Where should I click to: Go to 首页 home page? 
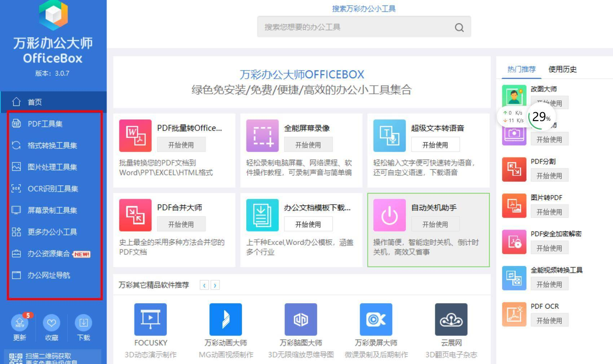pyautogui.click(x=53, y=102)
